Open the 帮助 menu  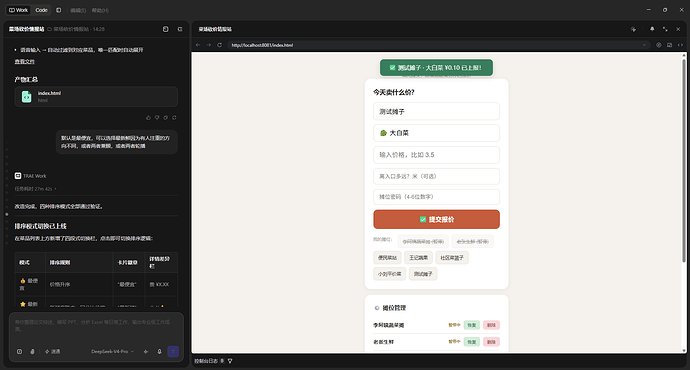click(100, 11)
